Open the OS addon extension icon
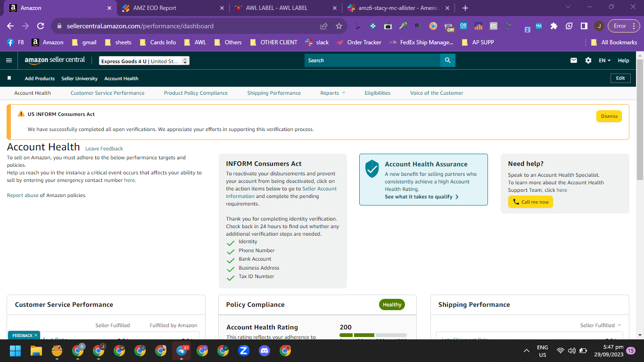 point(463,26)
